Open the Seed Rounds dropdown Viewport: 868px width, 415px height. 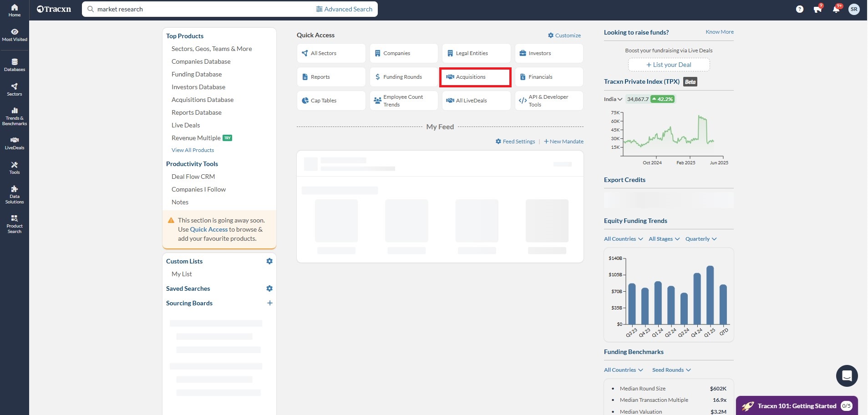(671, 370)
